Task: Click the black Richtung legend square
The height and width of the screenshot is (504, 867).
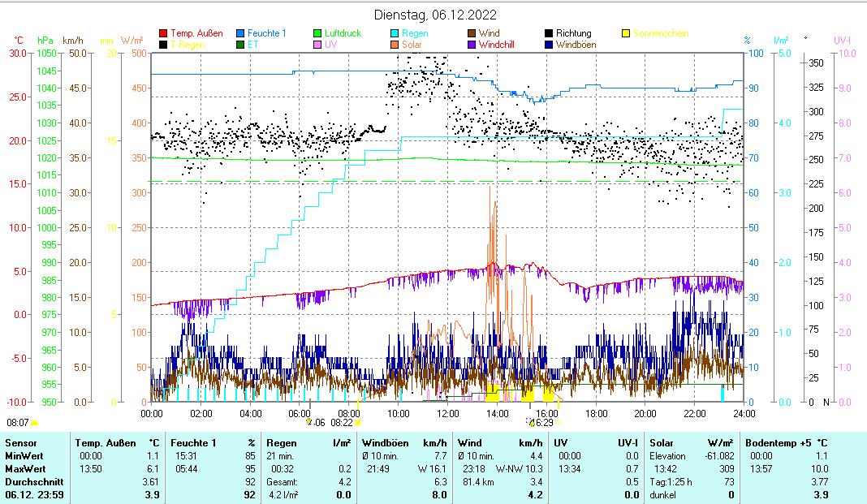Action: 549,34
